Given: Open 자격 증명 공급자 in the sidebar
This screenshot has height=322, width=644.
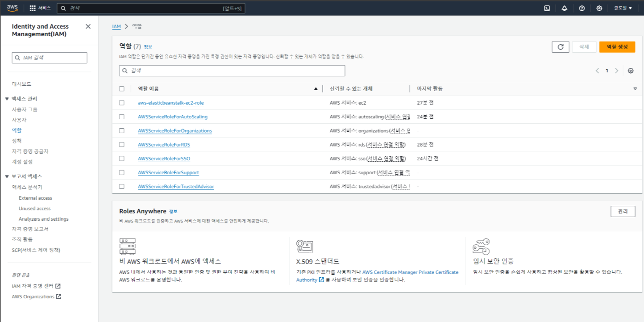Looking at the screenshot, I should pos(30,151).
